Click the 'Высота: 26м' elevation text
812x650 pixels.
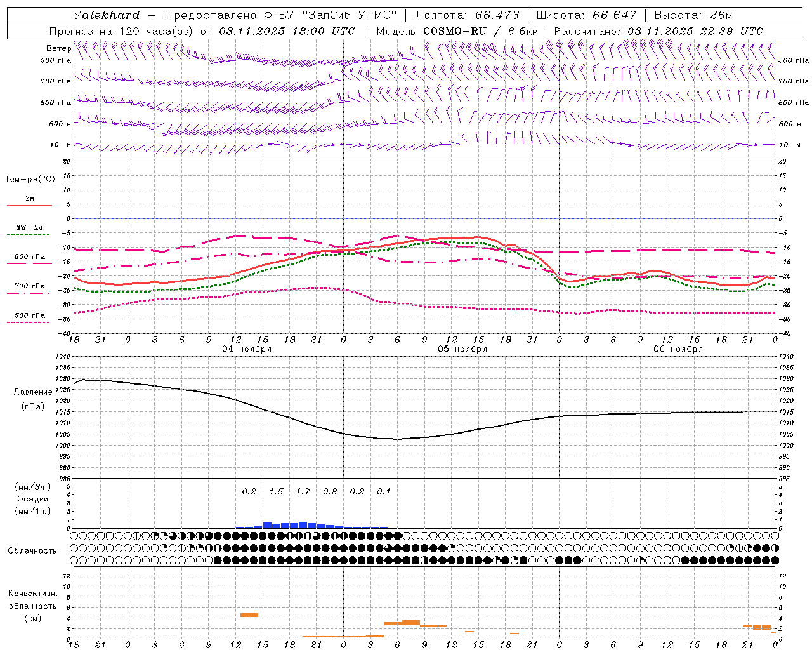point(693,15)
